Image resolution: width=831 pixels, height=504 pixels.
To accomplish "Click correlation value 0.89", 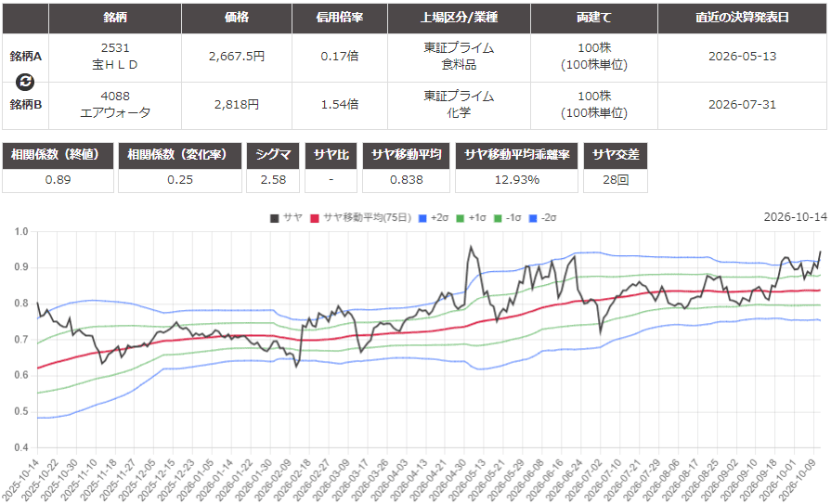I will pyautogui.click(x=58, y=180).
